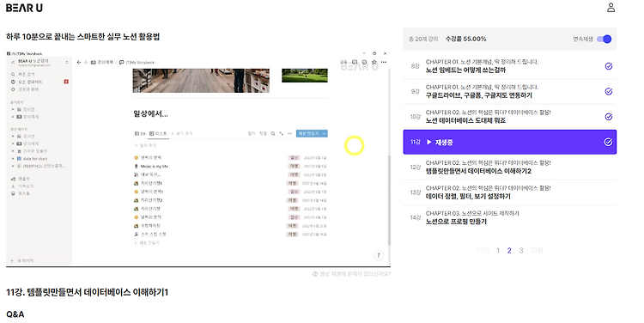
Task: Click green park photo thumbnail in video
Action: 304,76
